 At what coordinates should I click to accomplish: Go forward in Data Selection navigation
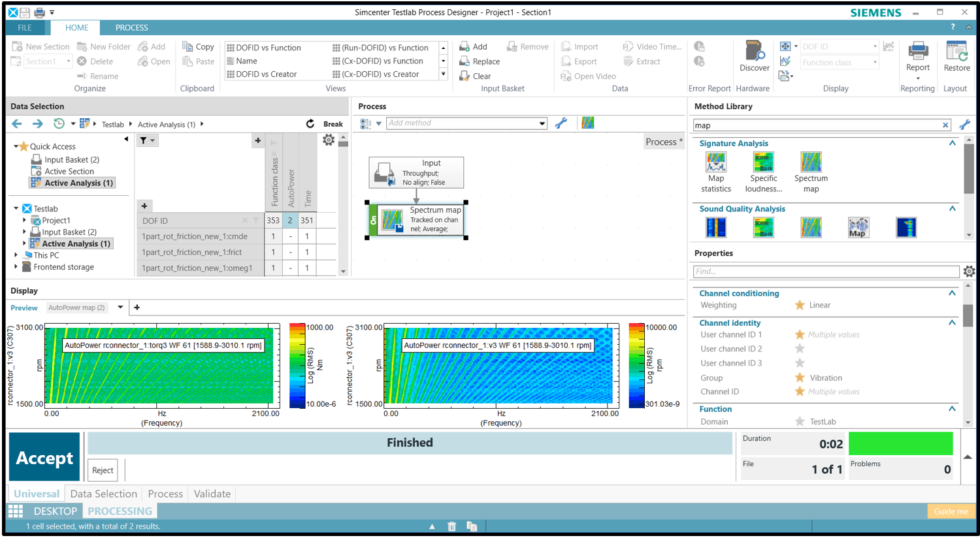pyautogui.click(x=38, y=124)
